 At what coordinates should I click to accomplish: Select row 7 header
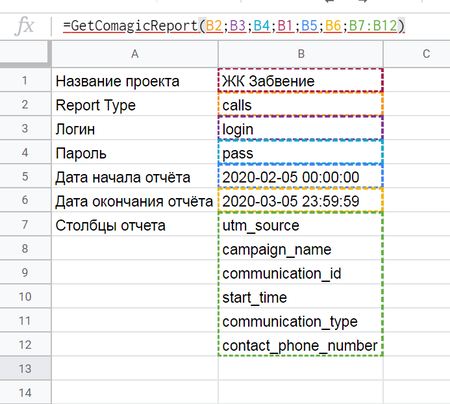pos(25,224)
